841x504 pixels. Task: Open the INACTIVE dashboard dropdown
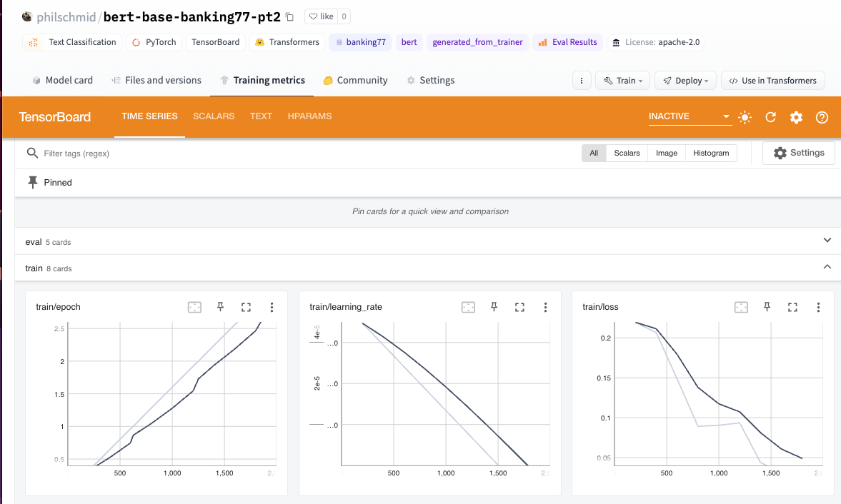[x=690, y=116]
